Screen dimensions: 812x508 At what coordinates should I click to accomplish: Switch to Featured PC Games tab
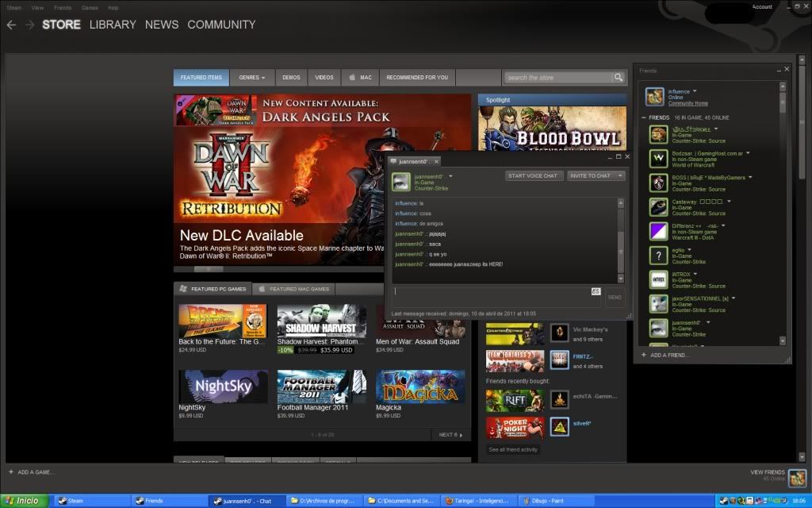pos(213,289)
